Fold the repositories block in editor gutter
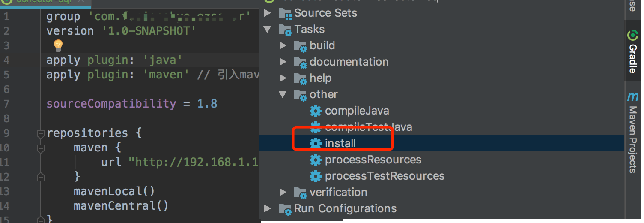The image size is (644, 223). [x=41, y=134]
